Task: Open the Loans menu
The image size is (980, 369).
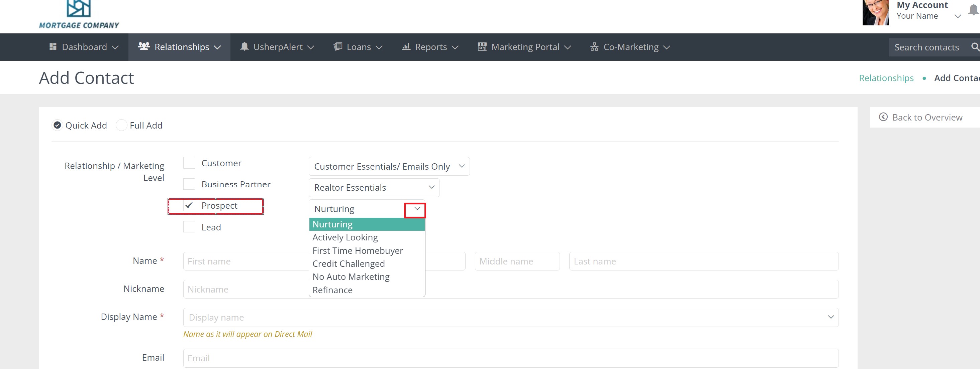Action: [358, 47]
